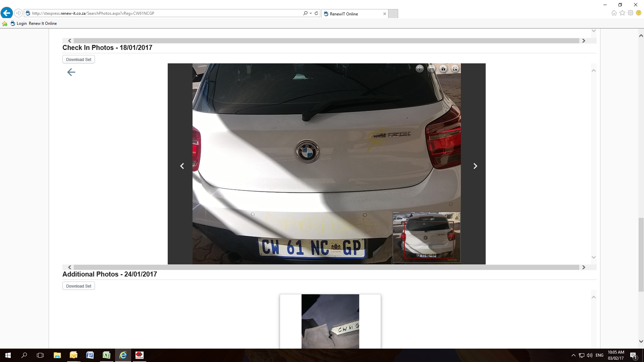
Task: Click the browser Forward button
Action: point(18,13)
